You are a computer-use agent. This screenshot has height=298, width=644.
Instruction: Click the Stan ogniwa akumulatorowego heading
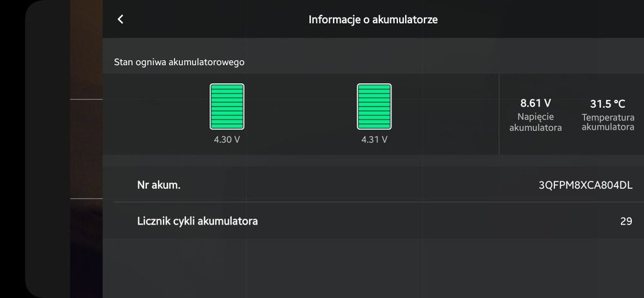click(179, 62)
